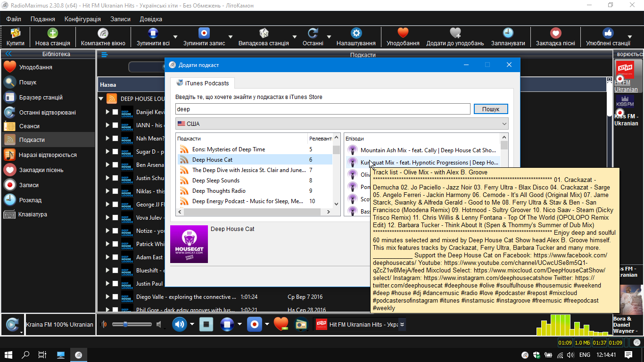
Task: Open the scheduler (Запланувати) clock icon
Action: [508, 33]
